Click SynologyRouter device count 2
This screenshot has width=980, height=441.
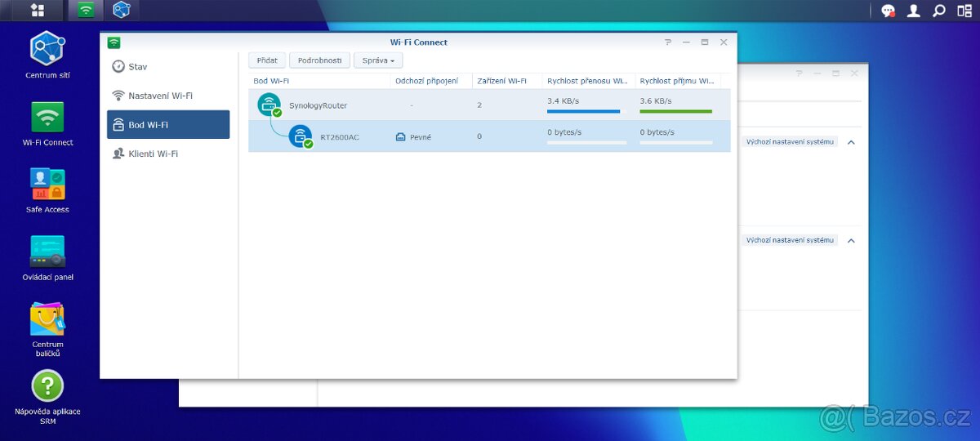pyautogui.click(x=479, y=105)
